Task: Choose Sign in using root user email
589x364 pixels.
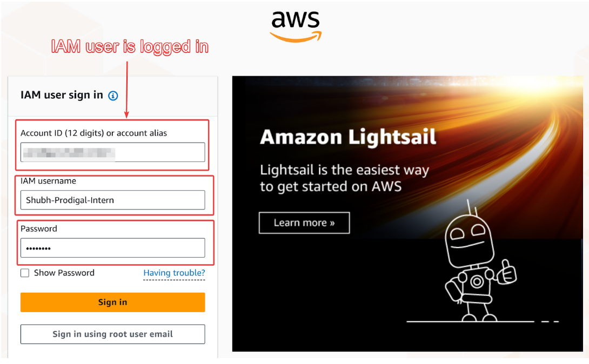Action: [x=112, y=334]
